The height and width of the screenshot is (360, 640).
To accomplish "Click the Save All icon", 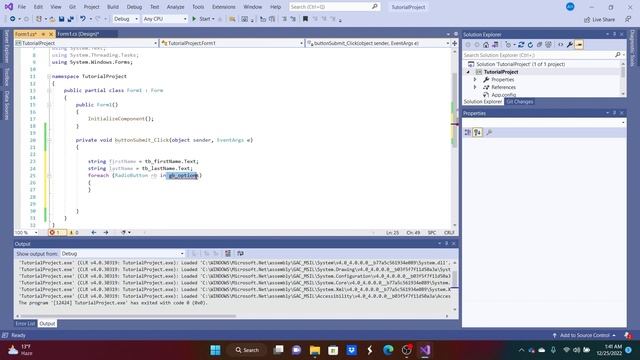I will [71, 19].
